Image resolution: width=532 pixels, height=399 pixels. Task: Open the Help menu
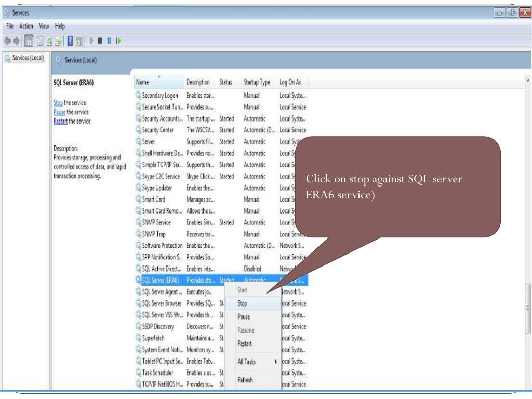click(60, 26)
